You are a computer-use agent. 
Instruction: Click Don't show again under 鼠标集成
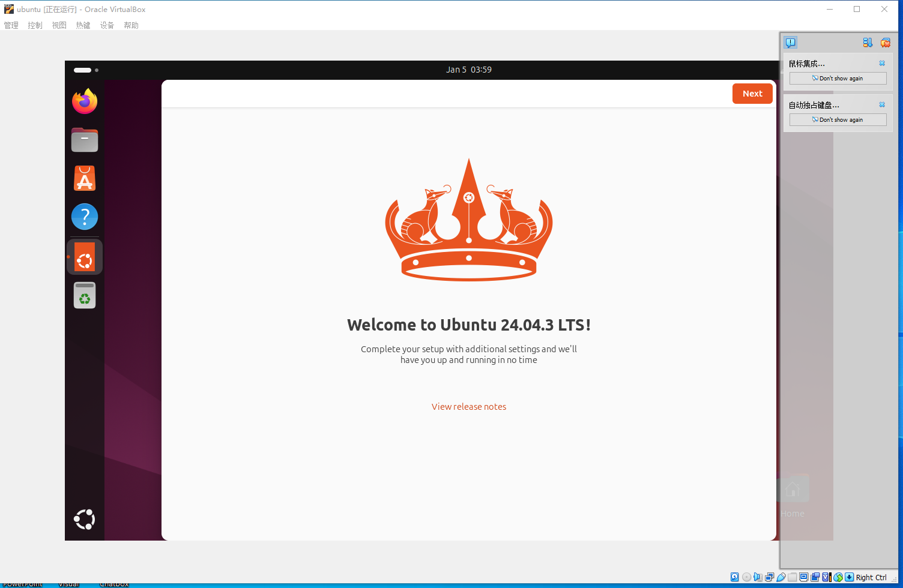point(838,79)
